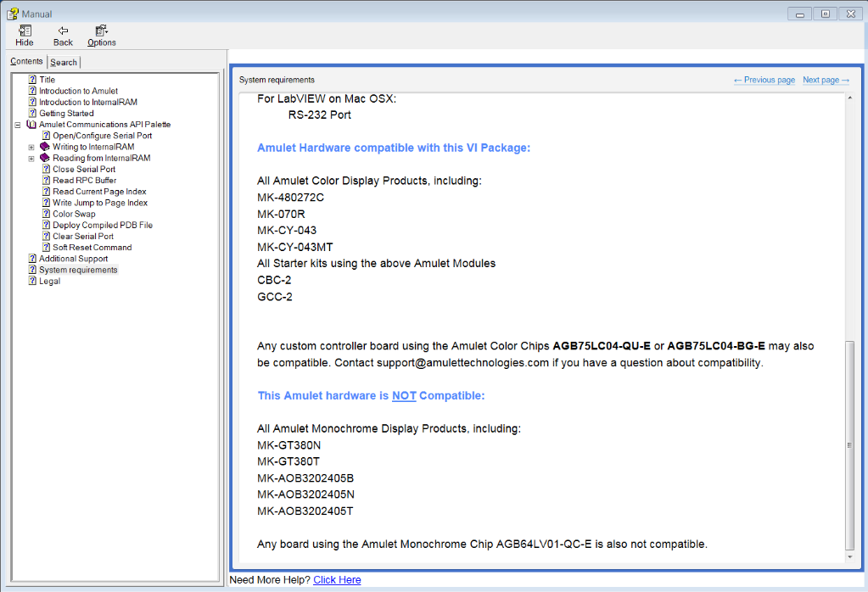Click the NOT underlined word in heading
This screenshot has height=592, width=868.
click(x=404, y=395)
